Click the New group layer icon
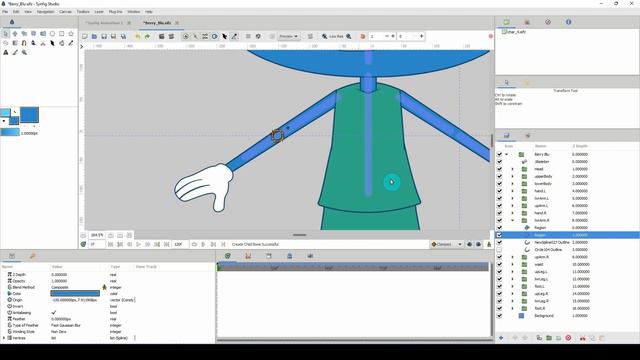 click(549, 338)
